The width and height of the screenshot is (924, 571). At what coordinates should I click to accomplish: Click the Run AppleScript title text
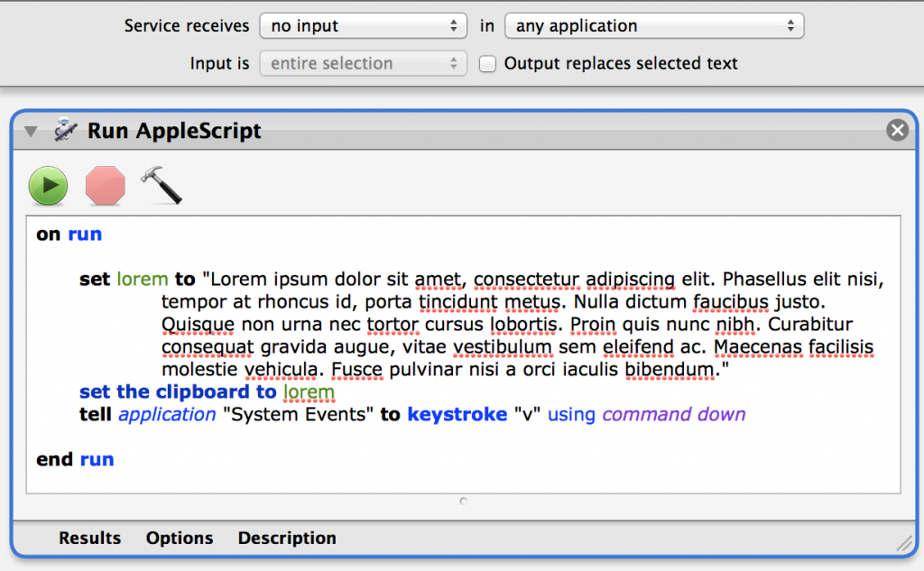[x=173, y=130]
